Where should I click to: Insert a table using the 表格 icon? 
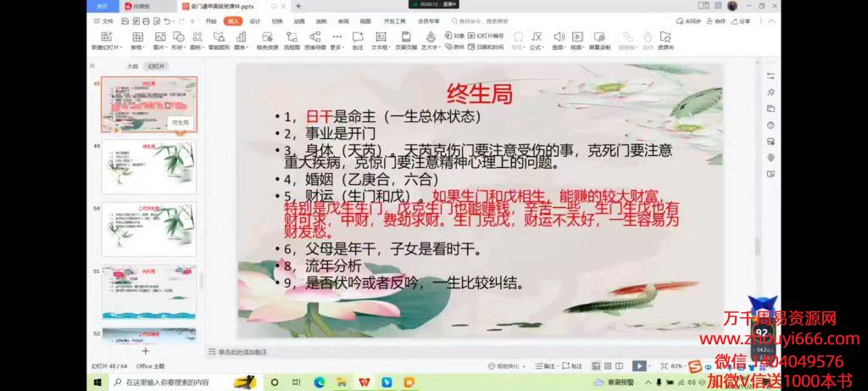[x=136, y=36]
